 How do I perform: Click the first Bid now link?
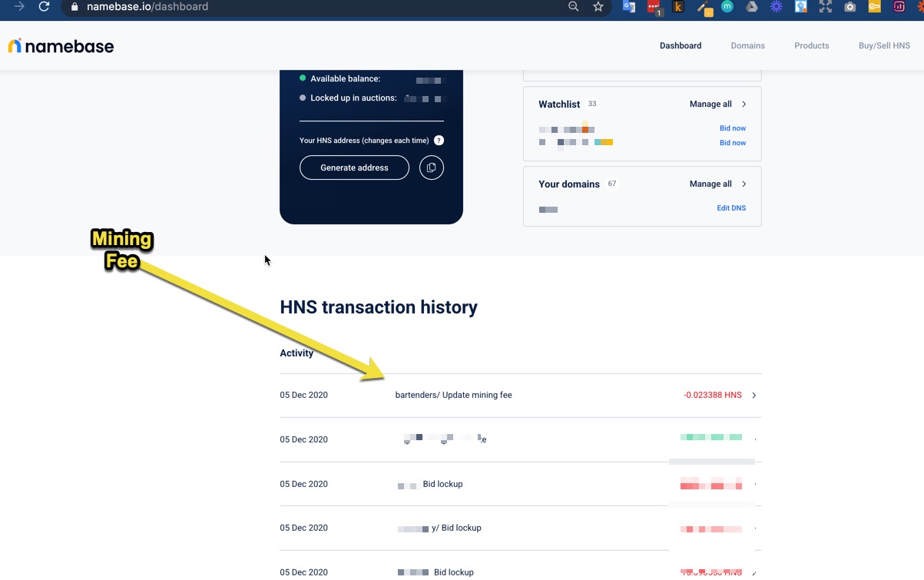tap(732, 128)
